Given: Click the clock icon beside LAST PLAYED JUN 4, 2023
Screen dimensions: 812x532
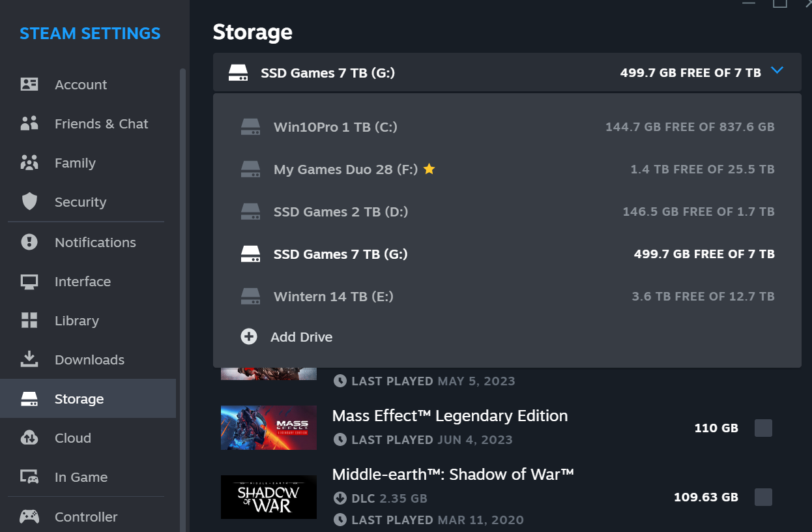Looking at the screenshot, I should (x=340, y=439).
